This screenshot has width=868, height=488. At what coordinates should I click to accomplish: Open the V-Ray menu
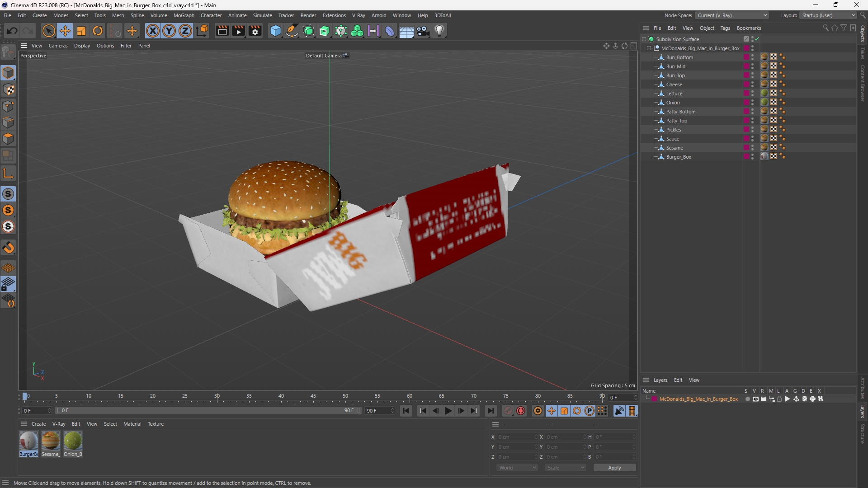[359, 15]
